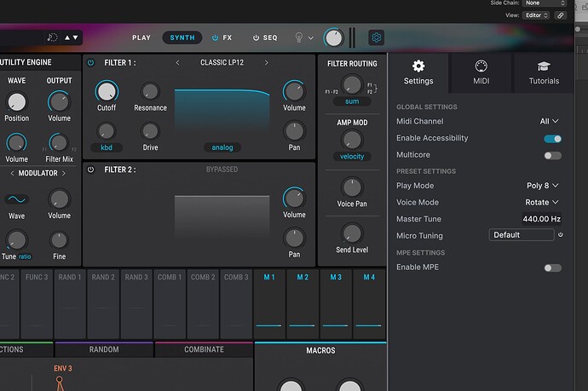Open the Tutorials tab
This screenshot has width=588, height=391.
pyautogui.click(x=544, y=72)
